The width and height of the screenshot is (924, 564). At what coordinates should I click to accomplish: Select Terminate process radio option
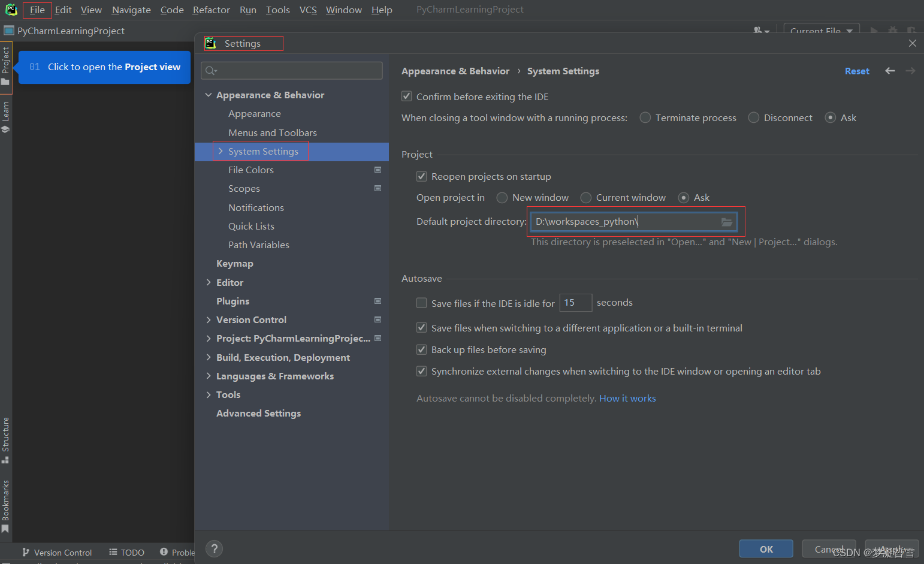tap(645, 117)
